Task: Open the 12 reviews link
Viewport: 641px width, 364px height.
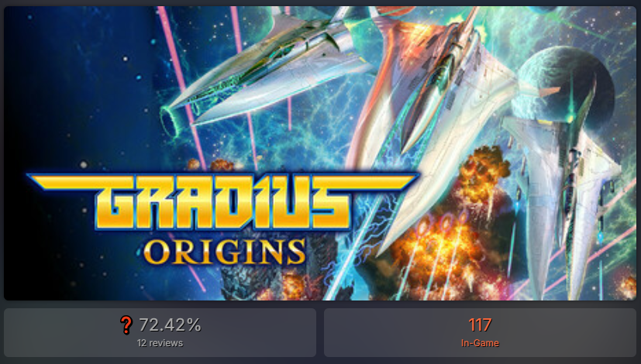Action: [160, 343]
